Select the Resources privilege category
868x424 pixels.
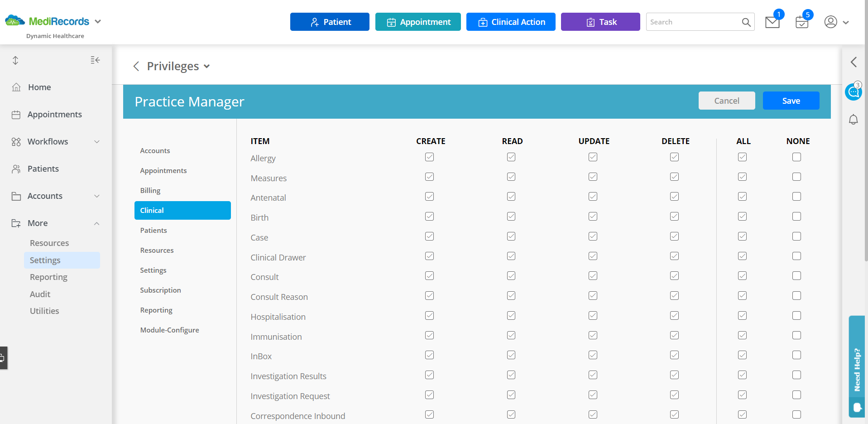point(157,251)
